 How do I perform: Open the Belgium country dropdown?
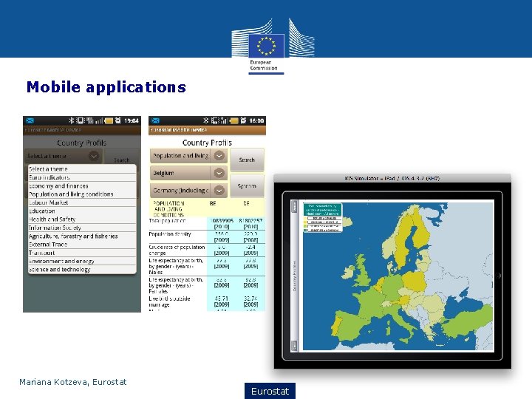[188, 173]
